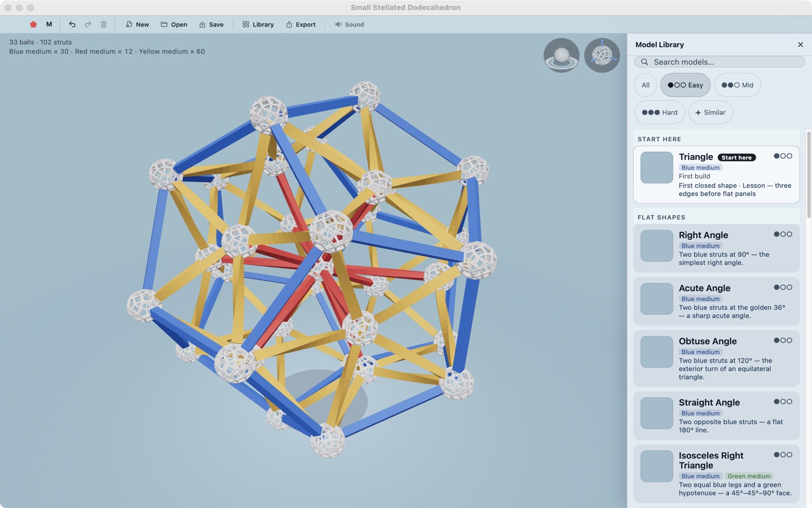Viewport: 812px width, 508px height.
Task: Select the Straight Angle model title
Action: (x=709, y=402)
